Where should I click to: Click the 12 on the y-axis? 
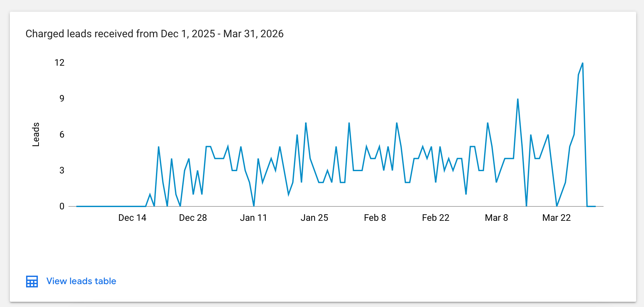click(x=59, y=62)
